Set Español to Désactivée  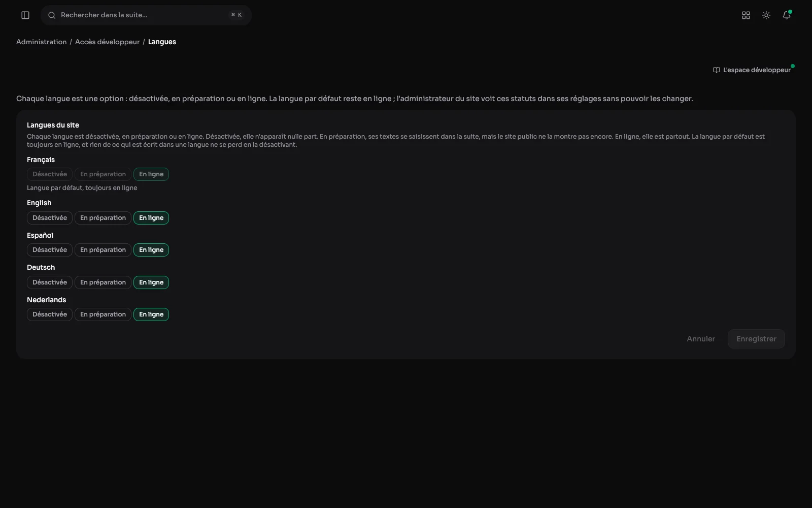click(50, 250)
